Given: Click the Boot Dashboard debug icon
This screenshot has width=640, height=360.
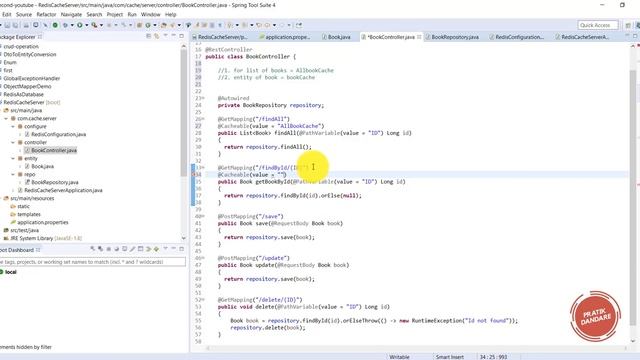Looking at the screenshot, I should [100, 249].
